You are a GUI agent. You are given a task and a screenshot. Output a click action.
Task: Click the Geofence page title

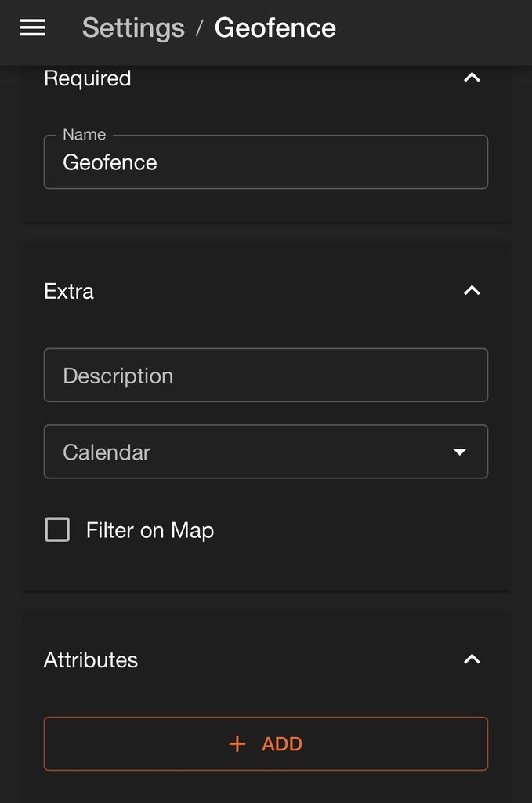coord(275,28)
